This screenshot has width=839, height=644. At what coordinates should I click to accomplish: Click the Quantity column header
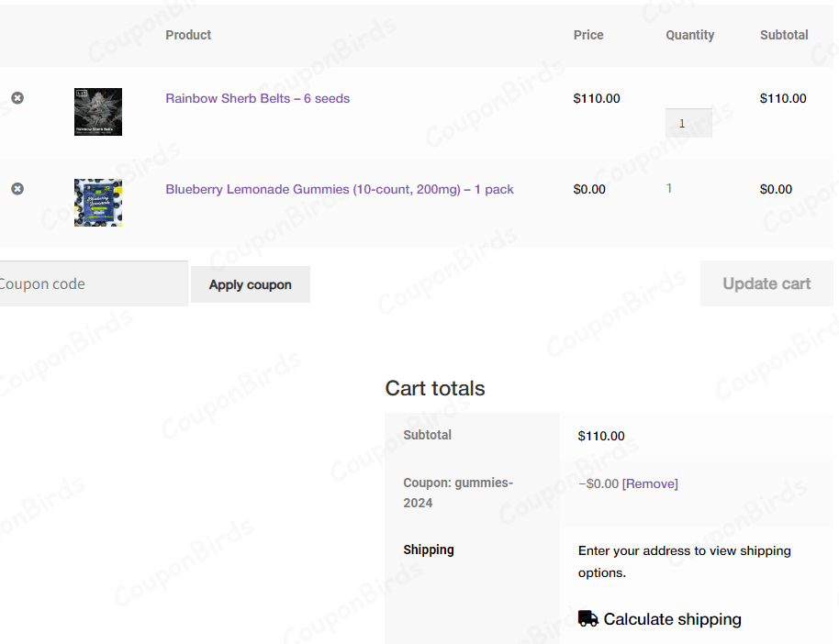(x=689, y=35)
